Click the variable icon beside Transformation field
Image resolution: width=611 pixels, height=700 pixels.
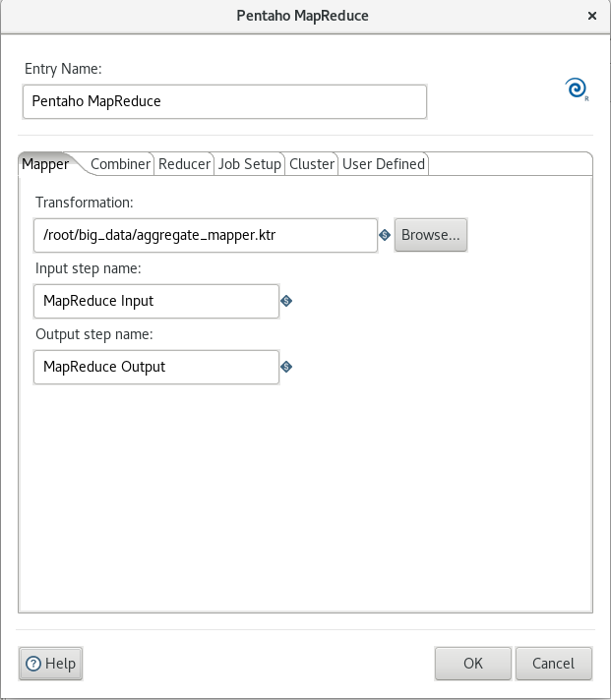pyautogui.click(x=385, y=235)
